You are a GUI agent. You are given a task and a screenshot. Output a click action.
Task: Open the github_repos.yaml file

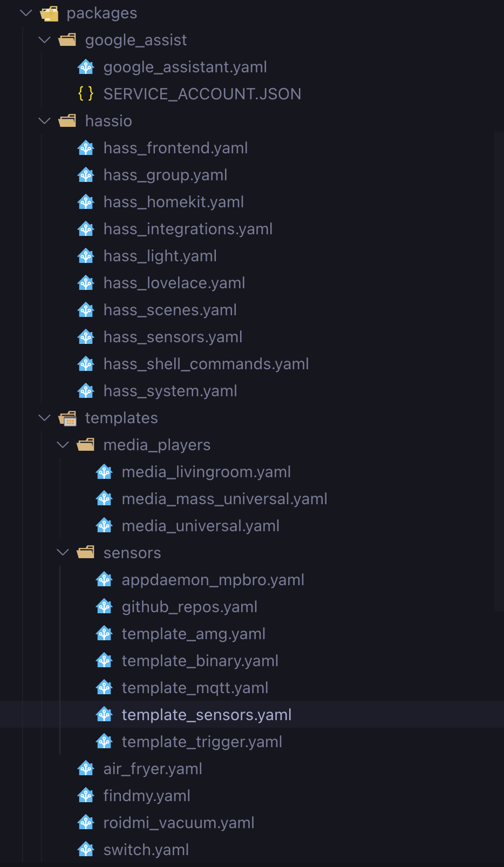pos(189,607)
